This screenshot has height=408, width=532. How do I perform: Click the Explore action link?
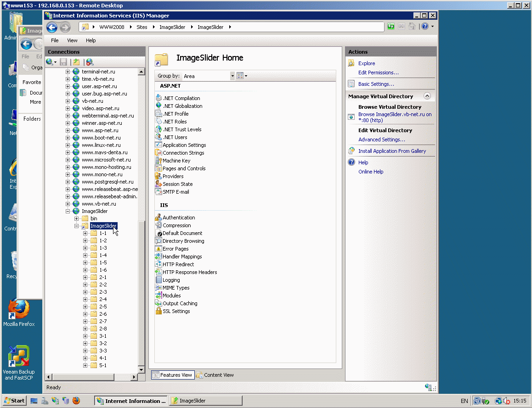[367, 63]
